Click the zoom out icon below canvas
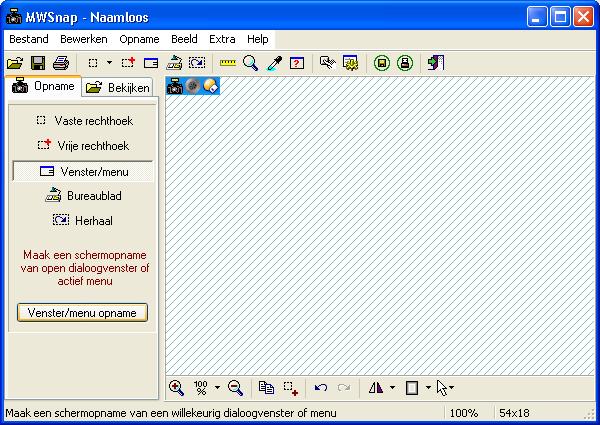This screenshot has width=600, height=425. (x=236, y=387)
